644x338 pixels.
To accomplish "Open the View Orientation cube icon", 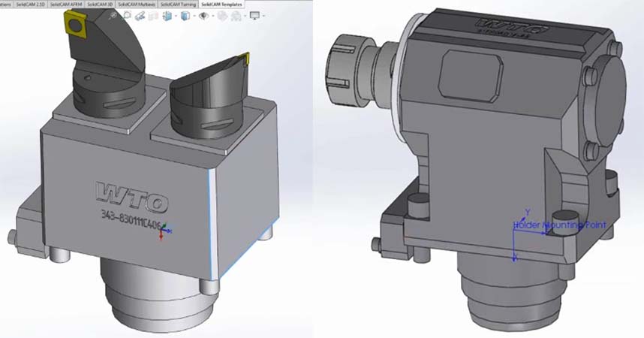I will 167,16.
